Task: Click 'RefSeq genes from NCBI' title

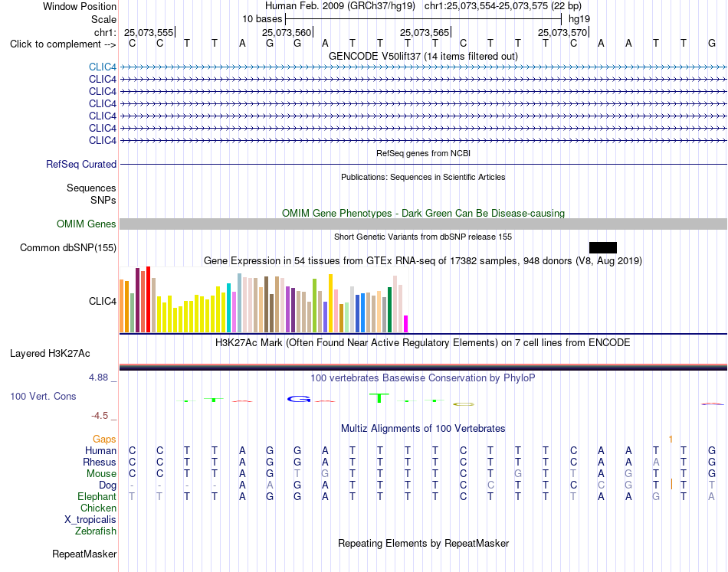Action: [424, 153]
